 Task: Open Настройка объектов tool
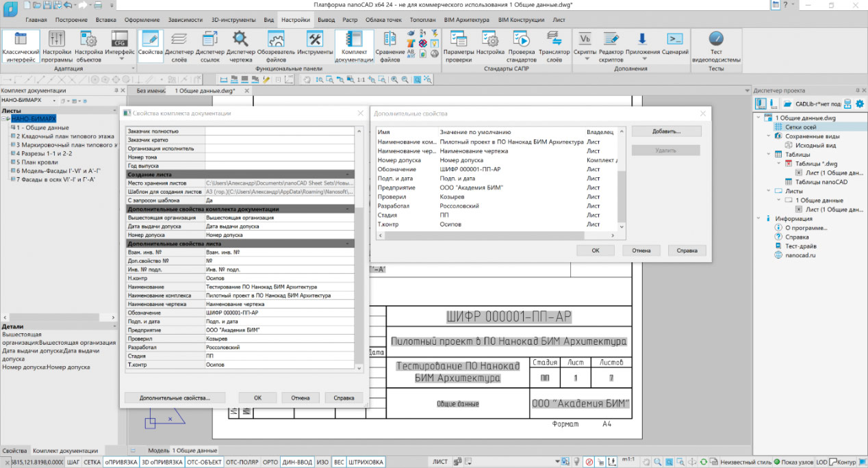(89, 47)
